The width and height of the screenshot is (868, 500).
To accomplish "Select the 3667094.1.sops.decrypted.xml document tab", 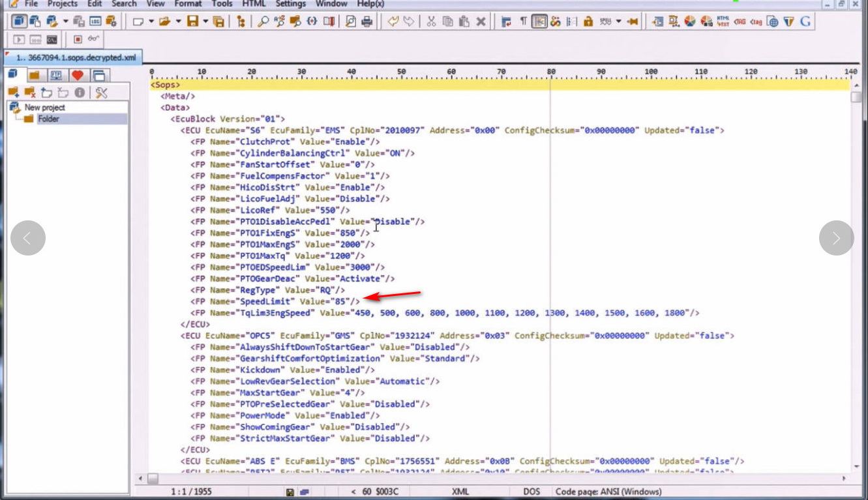I will (72, 57).
